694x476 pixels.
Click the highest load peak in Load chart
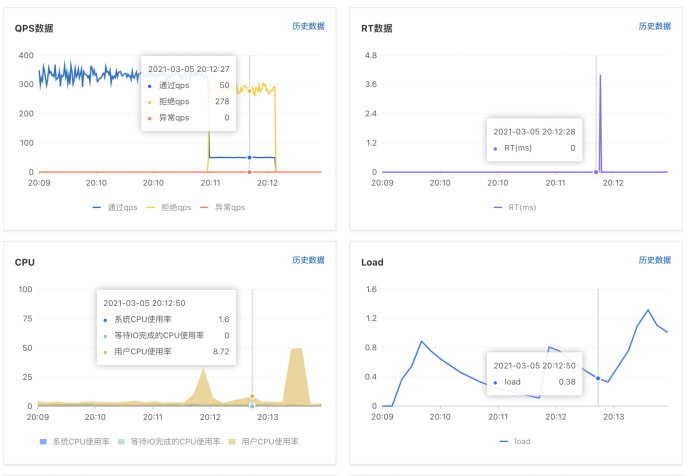tap(648, 310)
